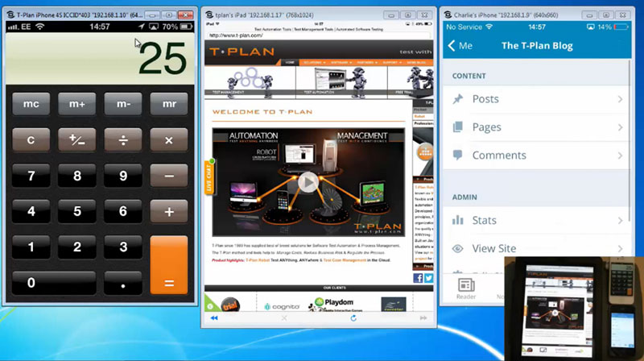Image resolution: width=644 pixels, height=361 pixels.
Task: Tap the divide key on calculator
Action: coord(123,139)
